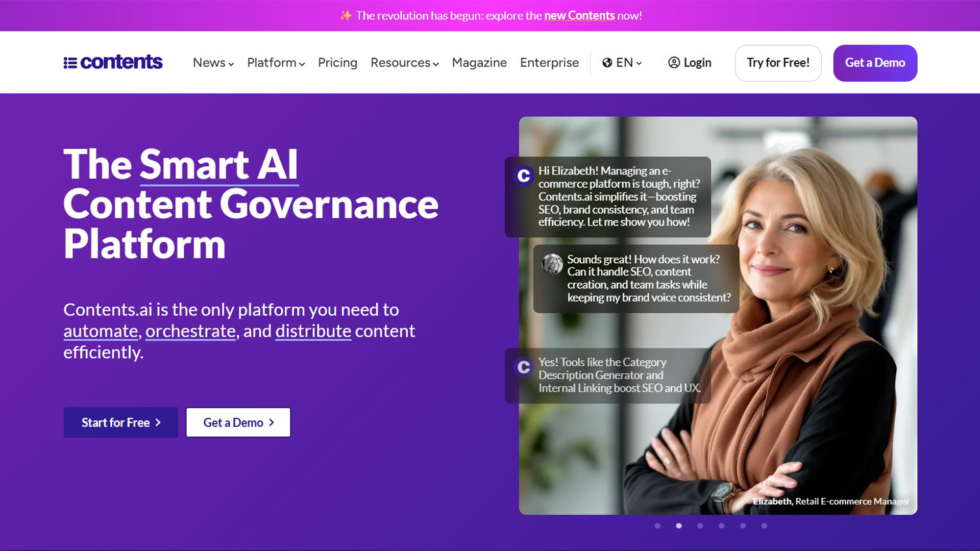Click the 'Hi Elizabeth!' chat bubble
Image resolution: width=980 pixels, height=551 pixels.
(x=608, y=197)
